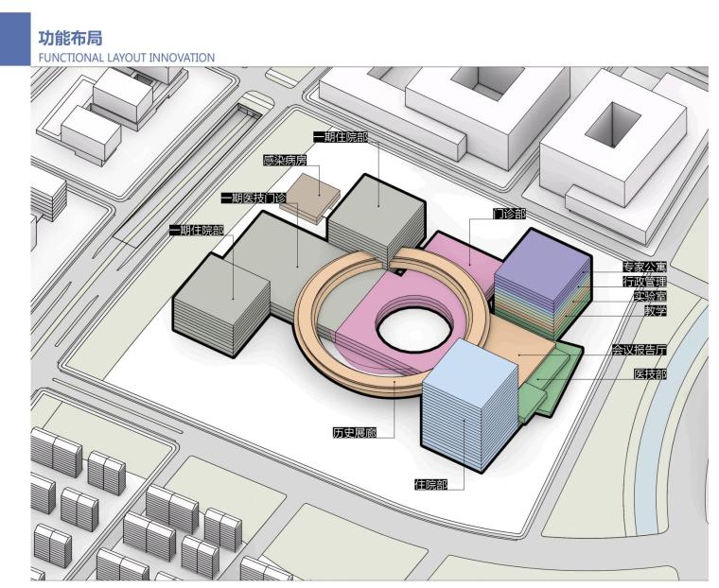Click the 住院部 label near the blue tower

(430, 485)
